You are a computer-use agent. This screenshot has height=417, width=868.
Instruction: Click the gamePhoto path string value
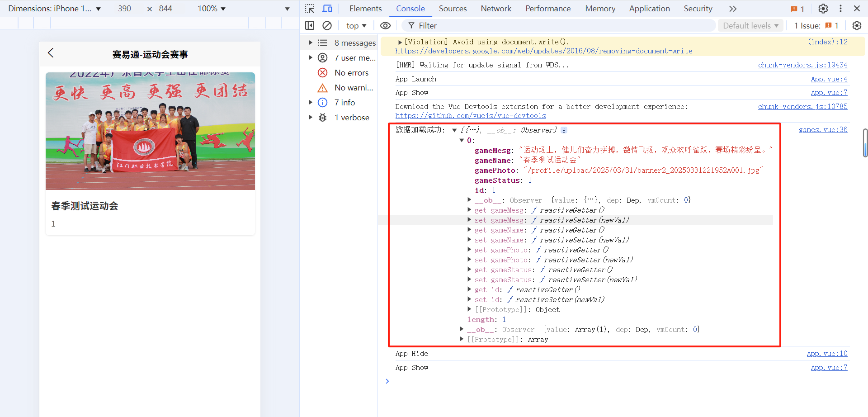[643, 171]
